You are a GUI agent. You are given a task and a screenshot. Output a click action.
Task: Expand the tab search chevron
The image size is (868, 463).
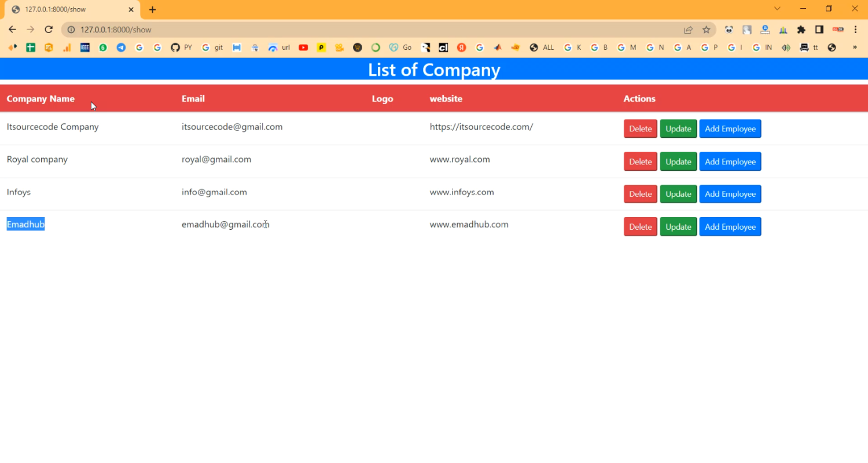point(777,9)
